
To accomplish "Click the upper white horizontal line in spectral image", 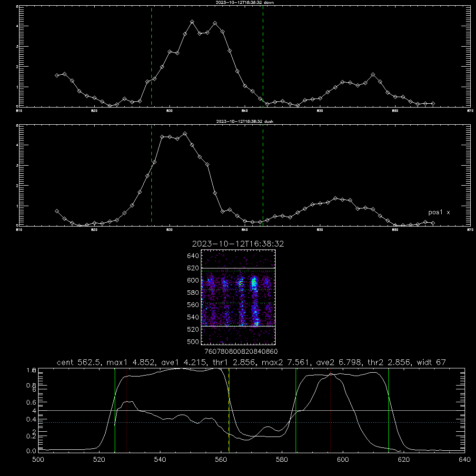I will pos(238,268).
